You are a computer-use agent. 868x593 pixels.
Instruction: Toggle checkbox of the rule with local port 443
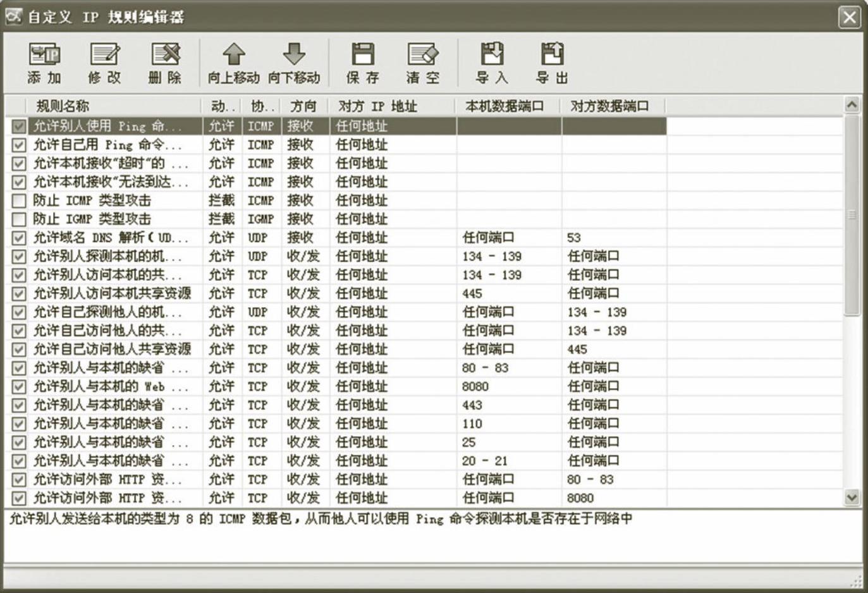click(x=19, y=405)
